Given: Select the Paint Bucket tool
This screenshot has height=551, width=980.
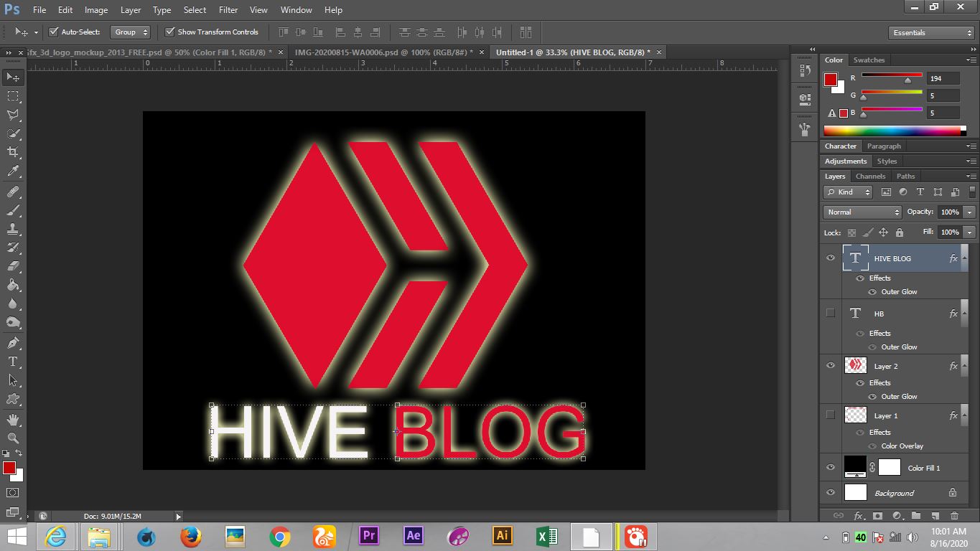Looking at the screenshot, I should (x=13, y=285).
